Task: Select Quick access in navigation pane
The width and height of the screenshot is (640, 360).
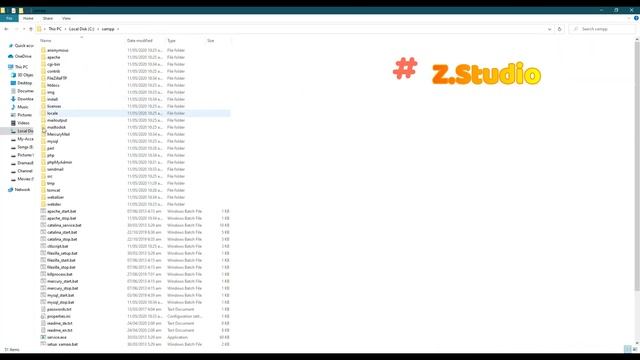Action: 21,46
